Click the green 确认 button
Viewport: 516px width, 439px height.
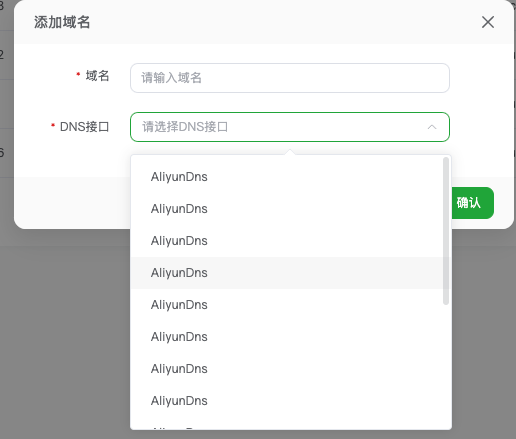(x=472, y=203)
